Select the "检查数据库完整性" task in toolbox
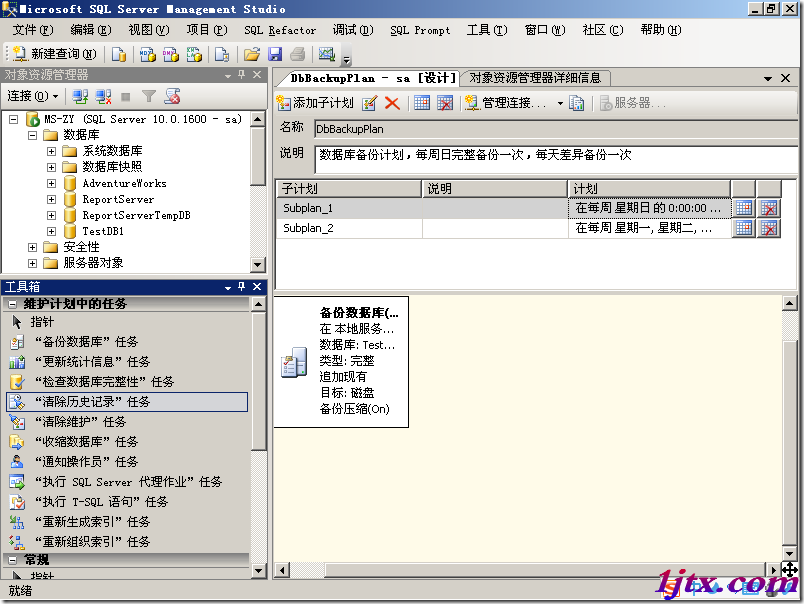This screenshot has width=804, height=604. (x=127, y=382)
